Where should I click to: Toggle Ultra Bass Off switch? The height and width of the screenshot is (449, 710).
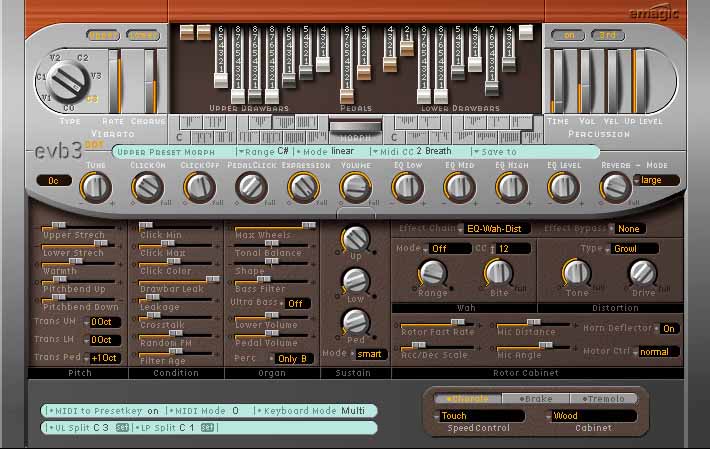295,304
